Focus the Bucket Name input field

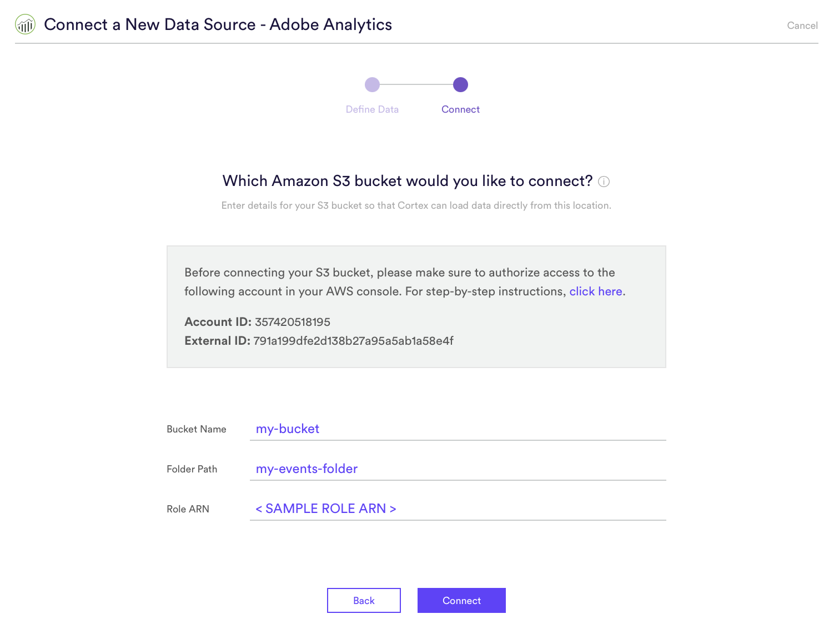pos(458,429)
